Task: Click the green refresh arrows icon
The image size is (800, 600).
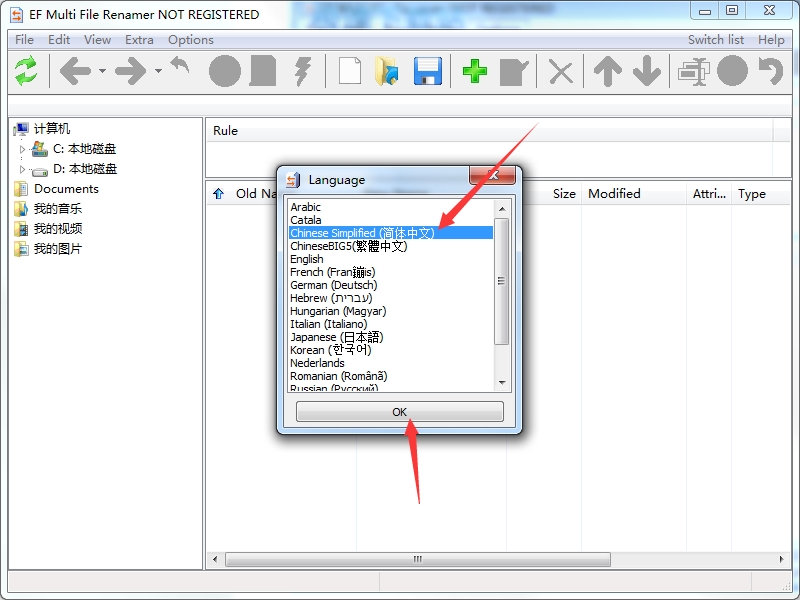Action: (26, 71)
